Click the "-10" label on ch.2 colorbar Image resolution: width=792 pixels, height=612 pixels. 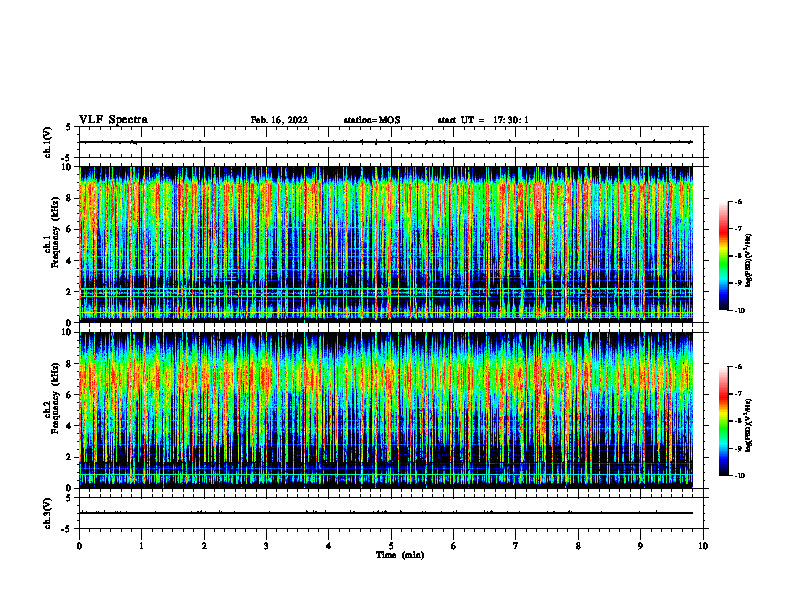pos(740,476)
